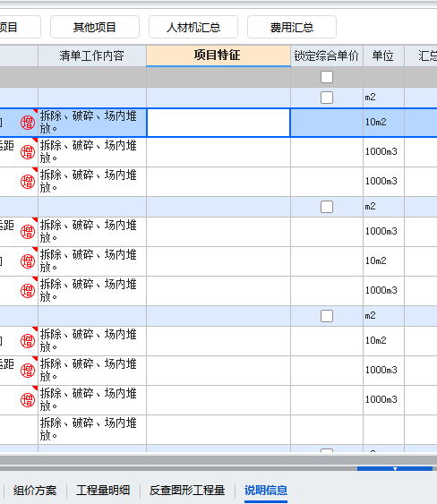The height and width of the screenshot is (504, 437).
Task: Click the 清单工作内容 column header
Action: [x=92, y=56]
